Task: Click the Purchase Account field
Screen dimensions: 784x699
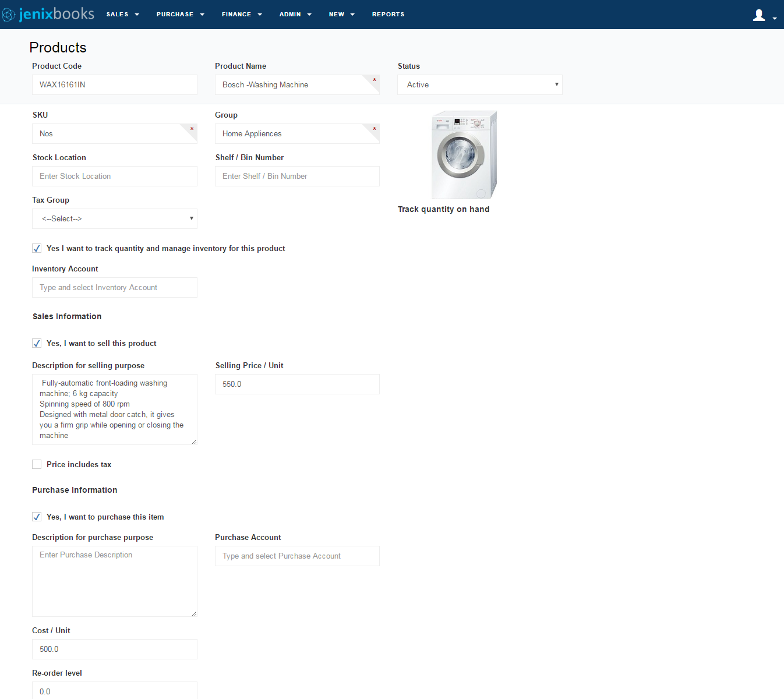Action: coord(297,556)
